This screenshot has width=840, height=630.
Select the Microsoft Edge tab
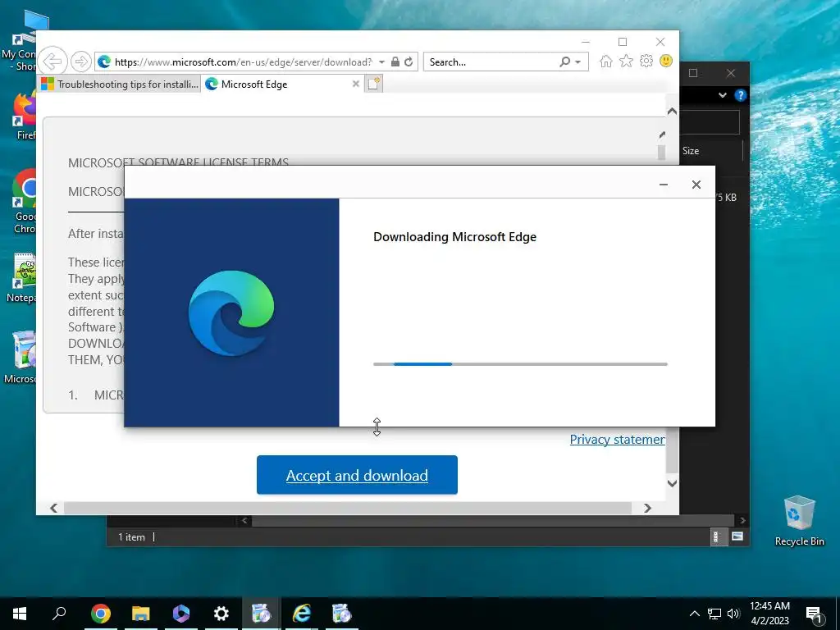pos(282,84)
